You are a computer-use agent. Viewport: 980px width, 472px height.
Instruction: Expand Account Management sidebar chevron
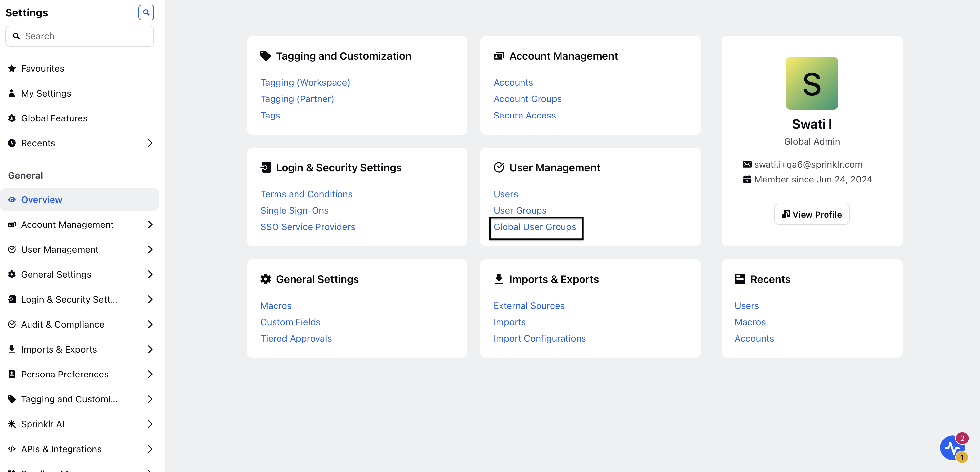pyautogui.click(x=150, y=225)
